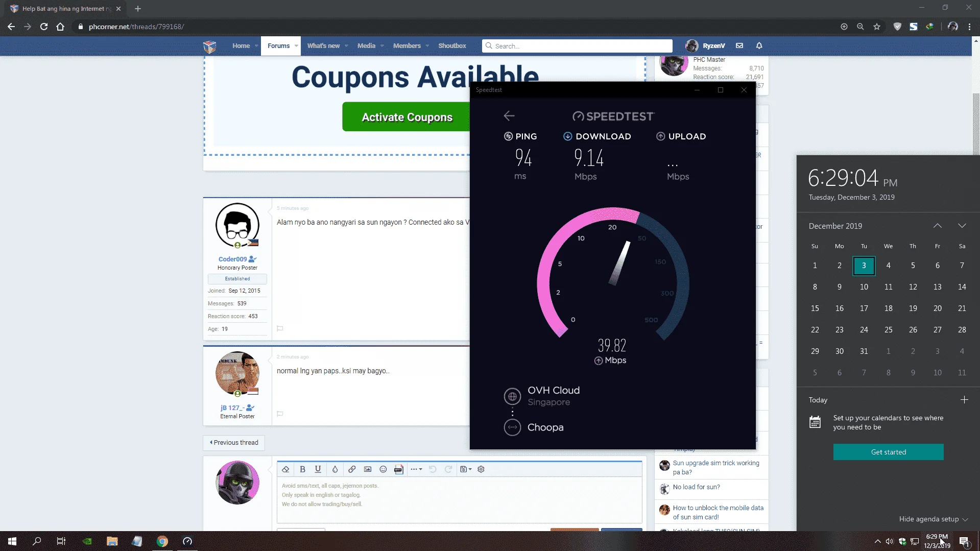Click the browser back arrow

click(x=11, y=27)
